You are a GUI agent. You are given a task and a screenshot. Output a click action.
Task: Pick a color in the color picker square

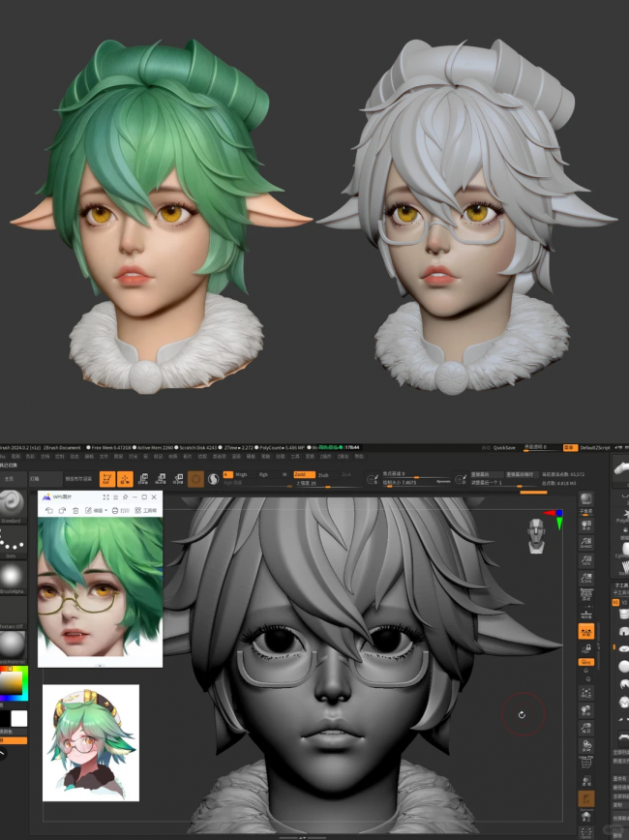coord(14,685)
